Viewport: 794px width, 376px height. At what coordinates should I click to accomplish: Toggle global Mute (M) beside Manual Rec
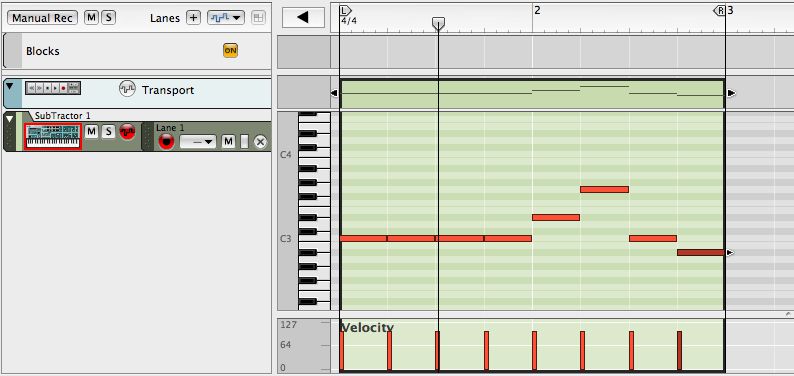coord(91,18)
